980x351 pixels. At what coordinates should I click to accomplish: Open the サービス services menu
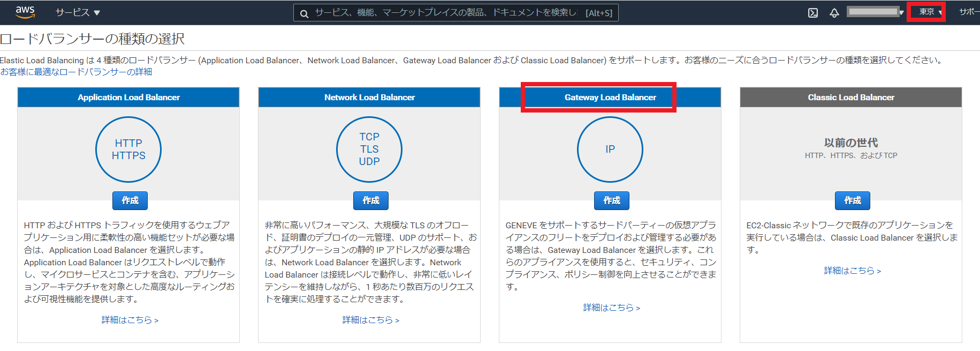coord(78,12)
